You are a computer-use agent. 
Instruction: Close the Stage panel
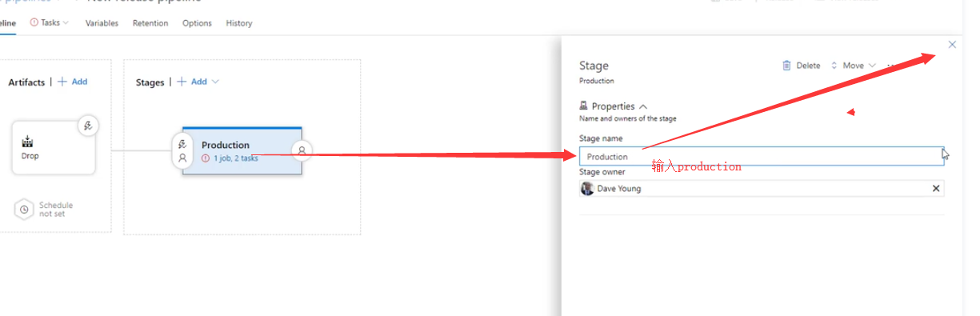[x=952, y=45]
